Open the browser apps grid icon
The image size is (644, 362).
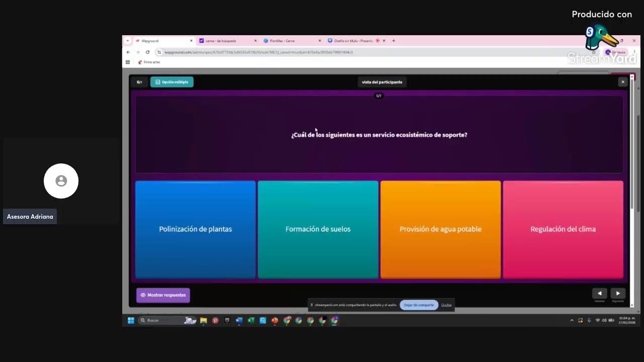click(128, 62)
